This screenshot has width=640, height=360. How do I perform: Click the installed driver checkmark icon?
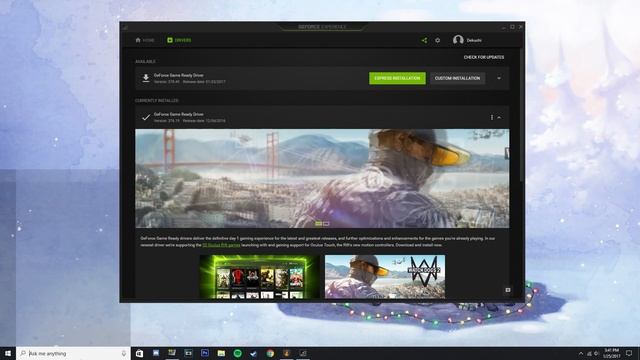point(146,118)
